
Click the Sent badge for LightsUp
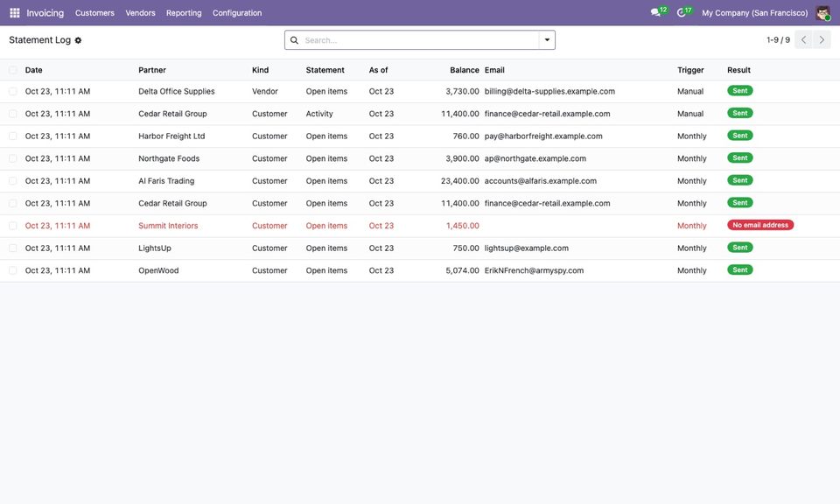point(740,248)
